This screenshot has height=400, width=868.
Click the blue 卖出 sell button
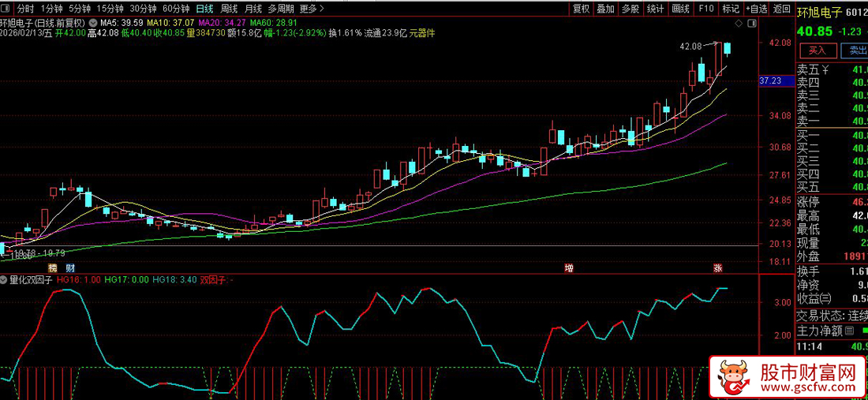tap(856, 50)
